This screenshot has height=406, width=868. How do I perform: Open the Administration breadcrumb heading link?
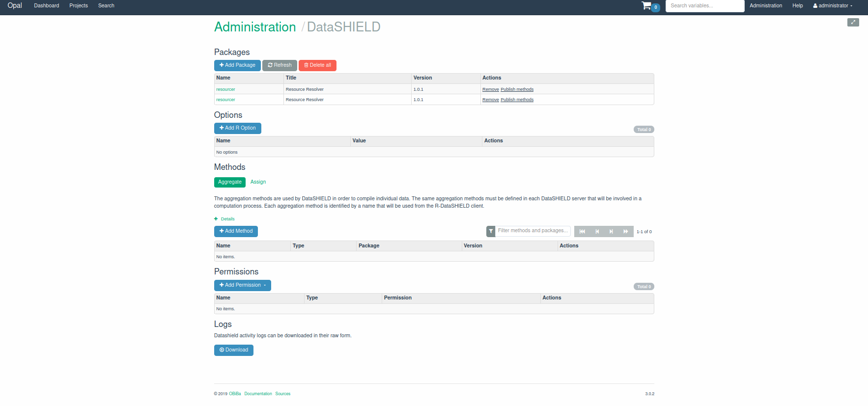[255, 27]
